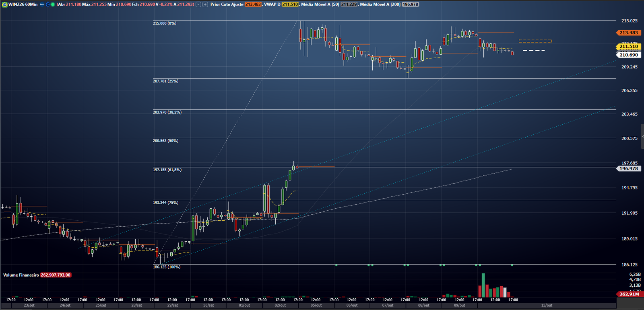Click the small arrow box icon after OHLC values
This screenshot has height=310, width=644.
[x=198, y=4]
